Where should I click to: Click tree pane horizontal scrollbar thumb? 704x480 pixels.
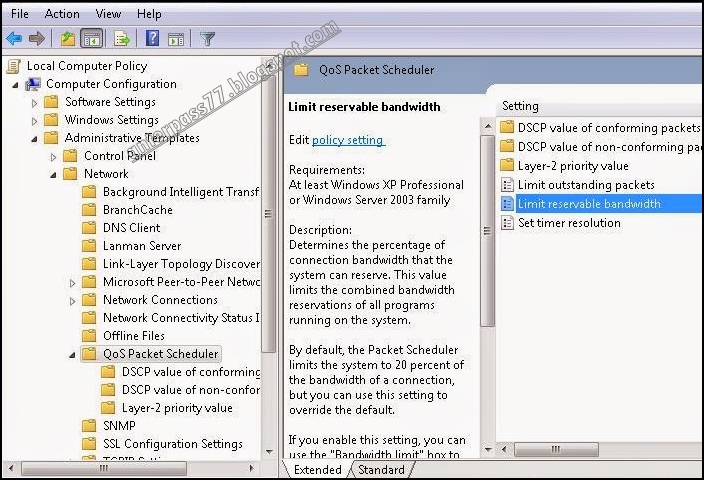[x=104, y=468]
